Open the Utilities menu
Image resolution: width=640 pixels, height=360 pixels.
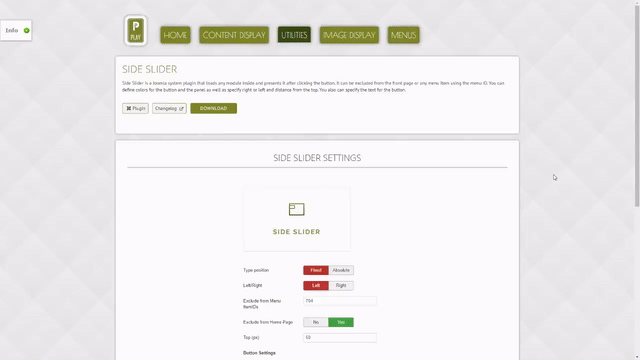[x=294, y=35]
